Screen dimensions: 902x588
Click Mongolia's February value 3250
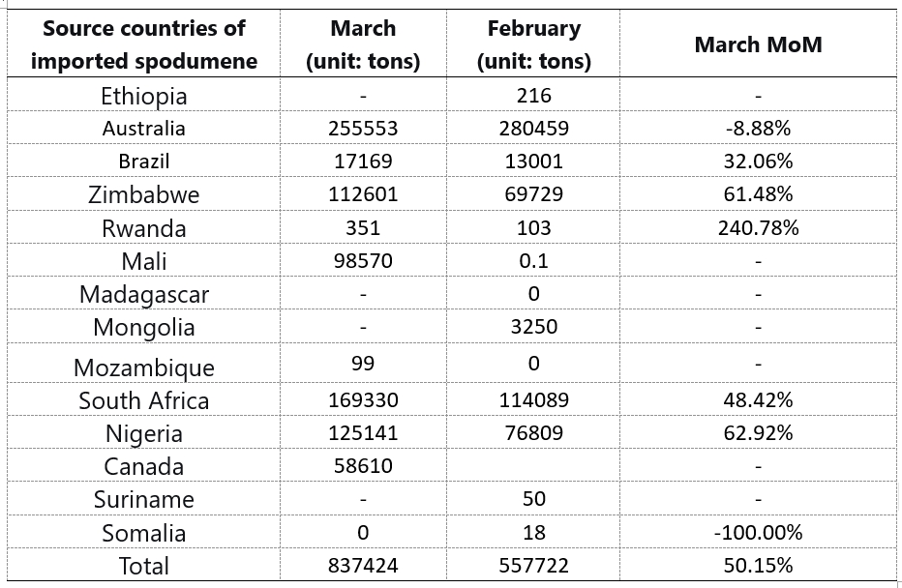(533, 327)
